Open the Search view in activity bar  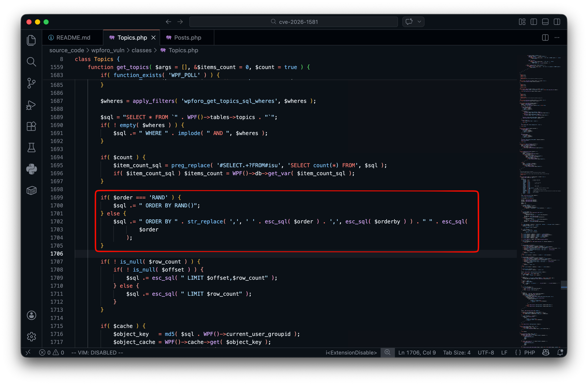coord(32,62)
